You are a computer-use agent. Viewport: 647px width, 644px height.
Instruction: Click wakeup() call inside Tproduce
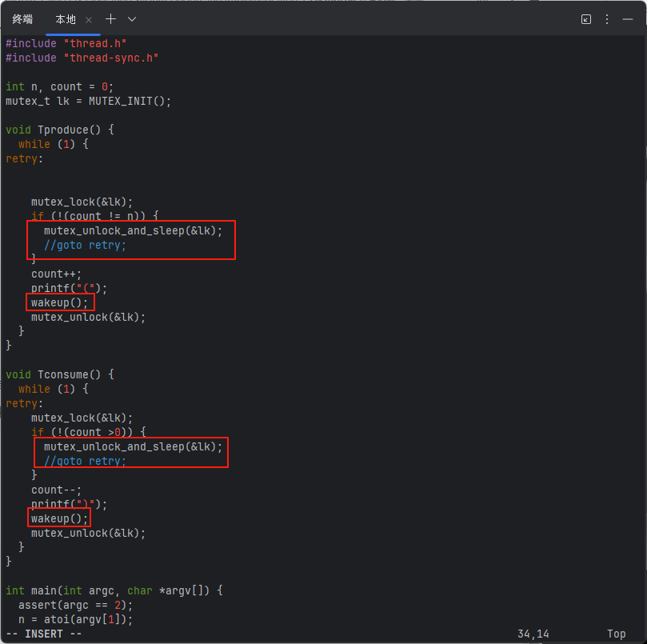(x=59, y=302)
